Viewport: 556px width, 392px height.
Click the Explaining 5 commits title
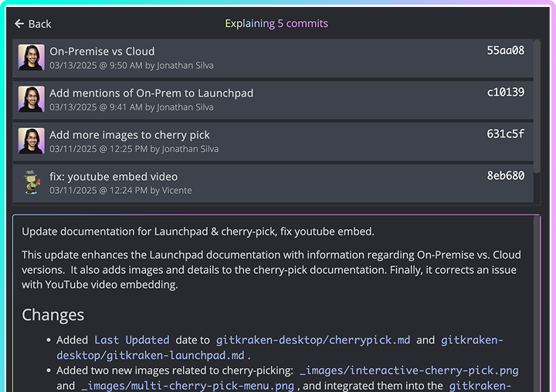(x=277, y=23)
